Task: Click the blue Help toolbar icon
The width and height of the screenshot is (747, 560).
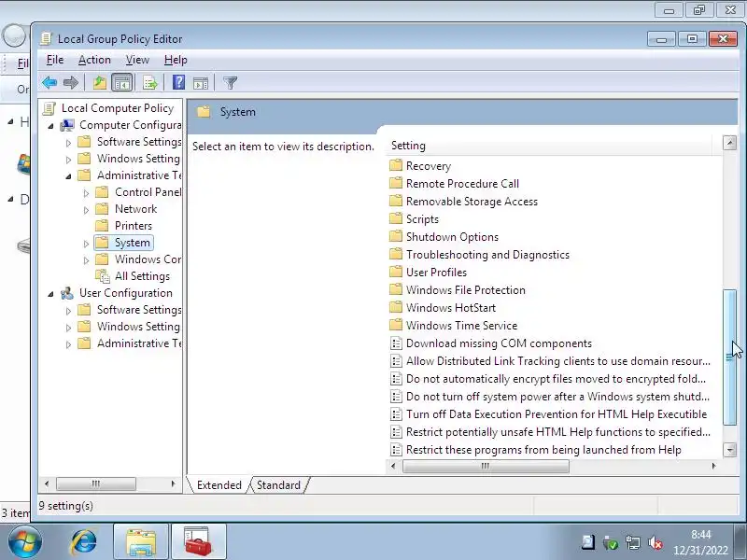Action: (x=178, y=82)
